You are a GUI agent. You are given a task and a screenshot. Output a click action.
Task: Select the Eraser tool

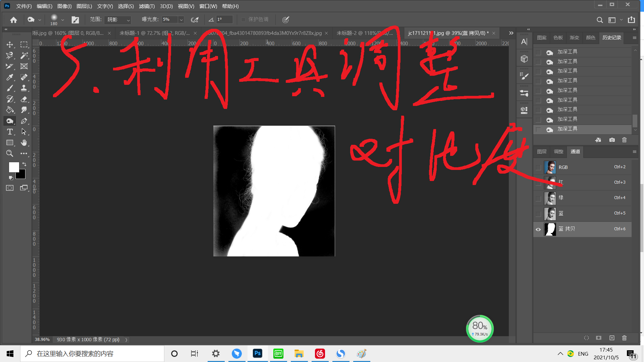click(24, 99)
